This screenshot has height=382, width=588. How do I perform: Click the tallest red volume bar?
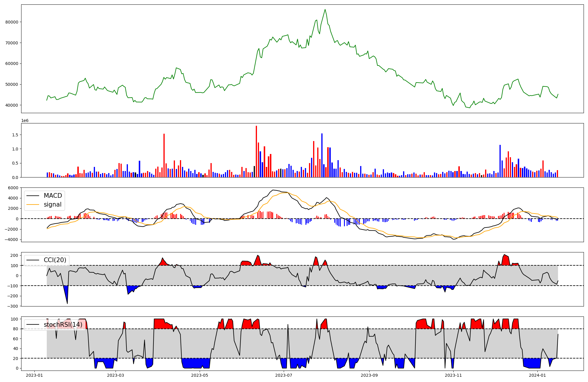click(256, 151)
